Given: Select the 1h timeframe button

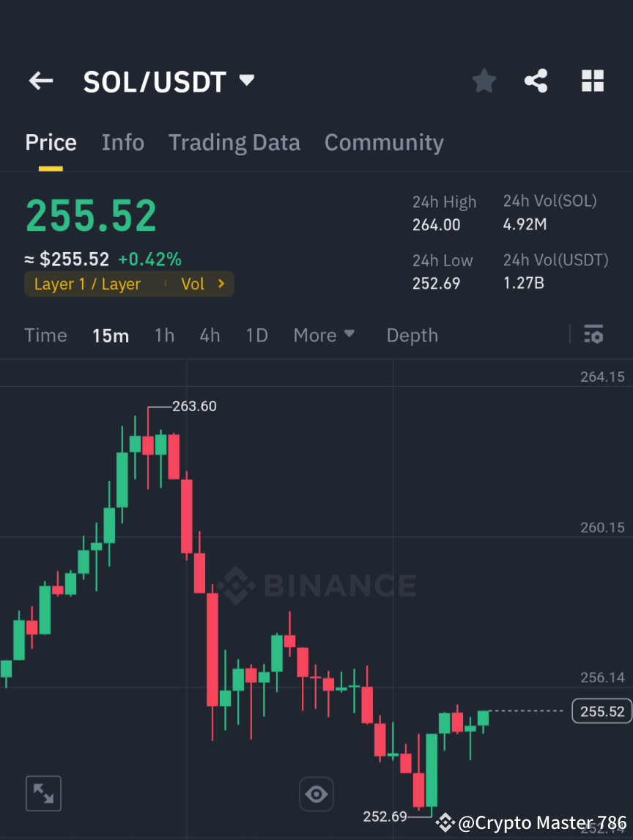Looking at the screenshot, I should (x=164, y=335).
